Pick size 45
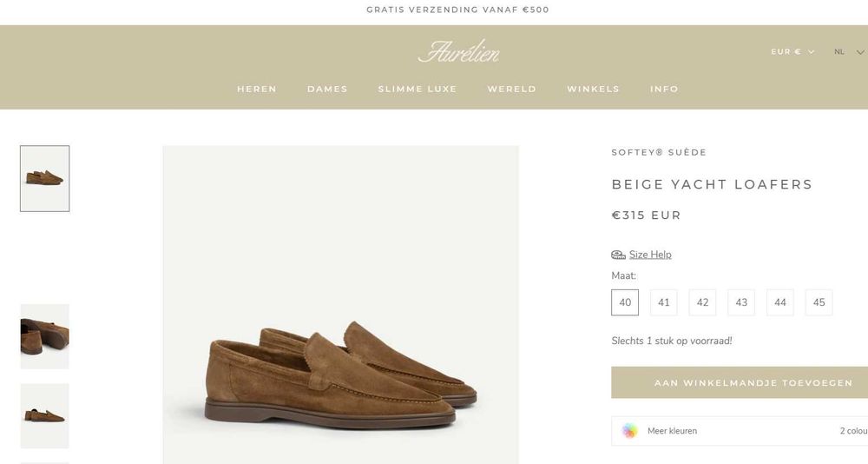 point(819,302)
